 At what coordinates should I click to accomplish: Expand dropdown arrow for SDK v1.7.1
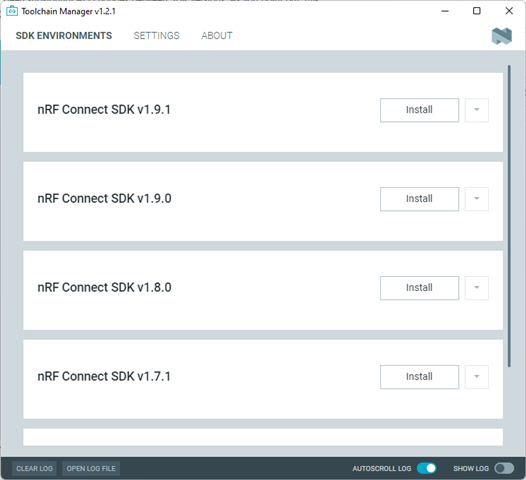point(477,377)
